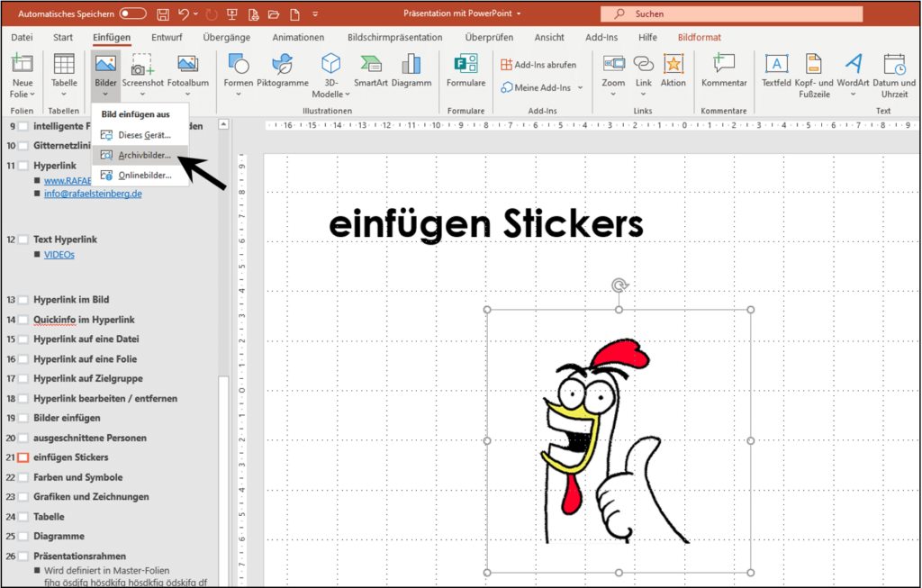Choose Dieses Gerät... from the menu
The width and height of the screenshot is (922, 588).
(140, 135)
